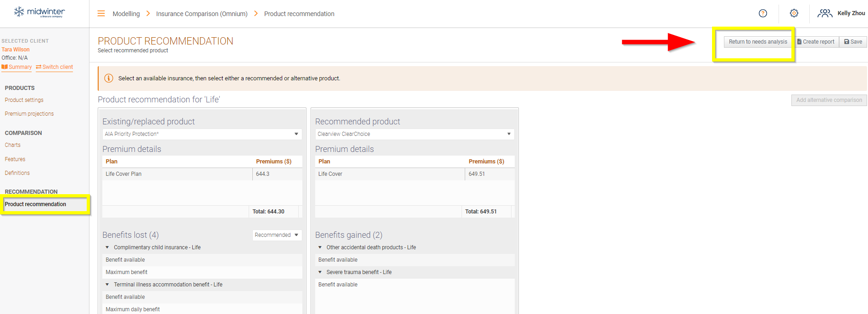Click the Product recommendation breadcrumb
868x314 pixels.
point(299,14)
